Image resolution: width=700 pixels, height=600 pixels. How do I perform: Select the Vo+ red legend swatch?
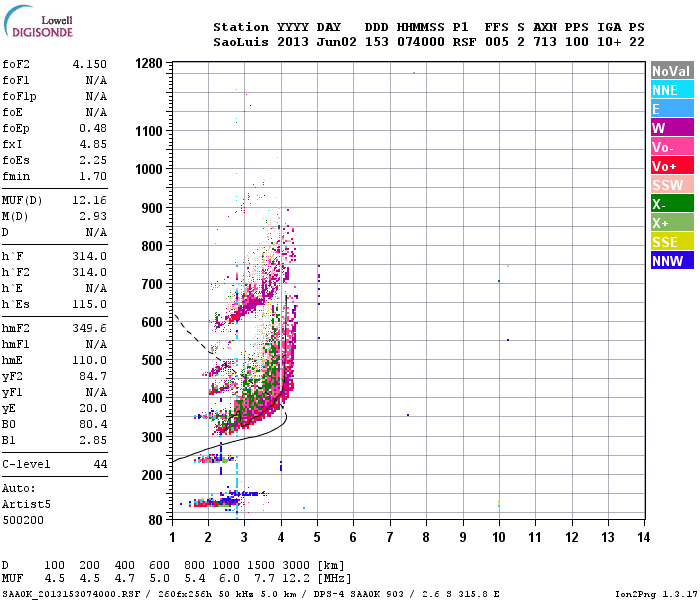pyautogui.click(x=672, y=166)
